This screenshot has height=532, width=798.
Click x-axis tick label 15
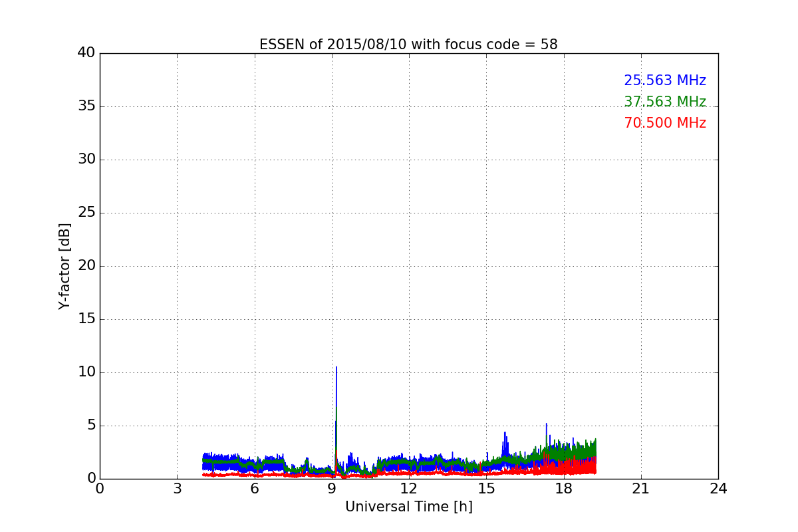(486, 488)
